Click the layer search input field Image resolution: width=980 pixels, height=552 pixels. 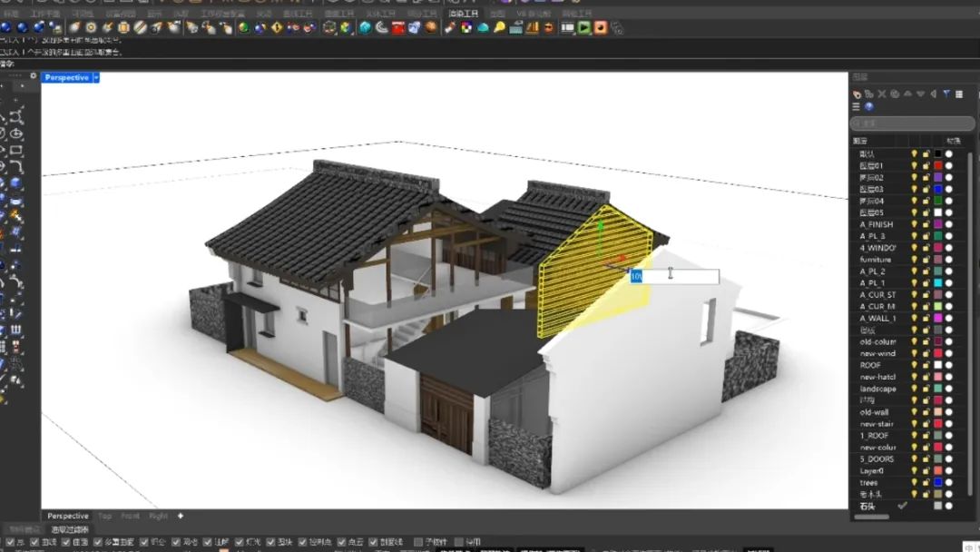pyautogui.click(x=912, y=123)
